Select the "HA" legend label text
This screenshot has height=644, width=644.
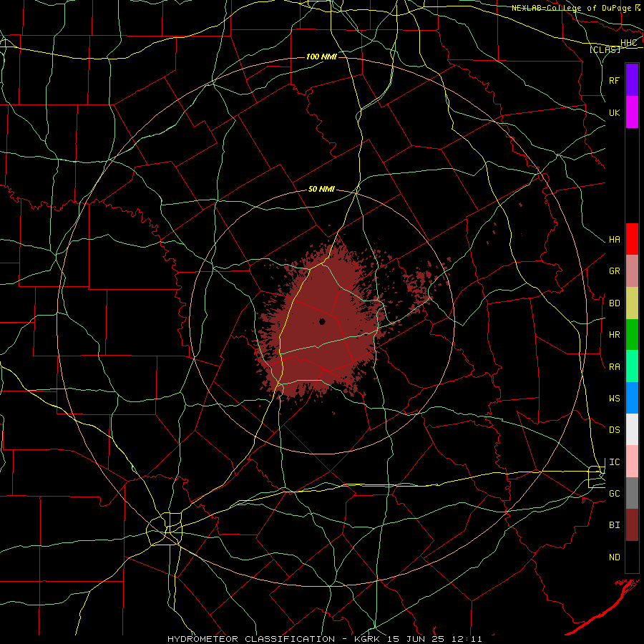tap(614, 240)
